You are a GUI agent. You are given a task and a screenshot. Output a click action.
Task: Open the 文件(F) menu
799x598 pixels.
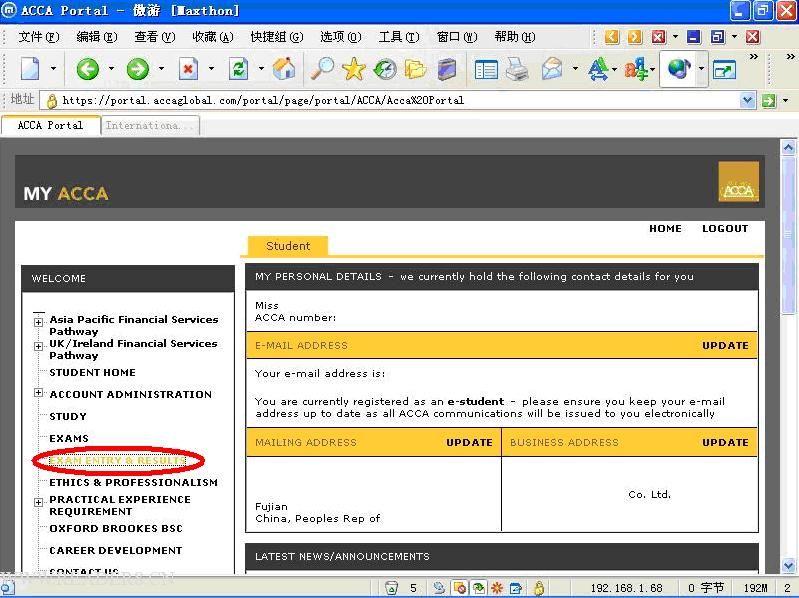(x=39, y=37)
